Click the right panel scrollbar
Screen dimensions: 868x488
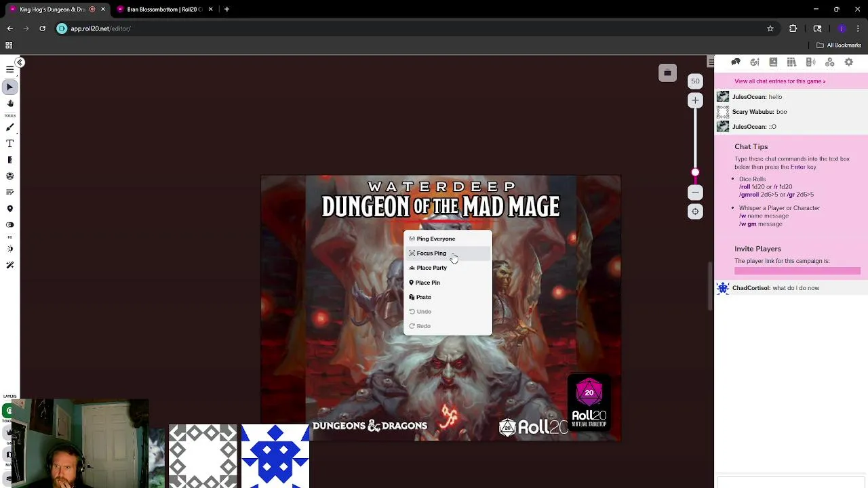click(x=710, y=285)
